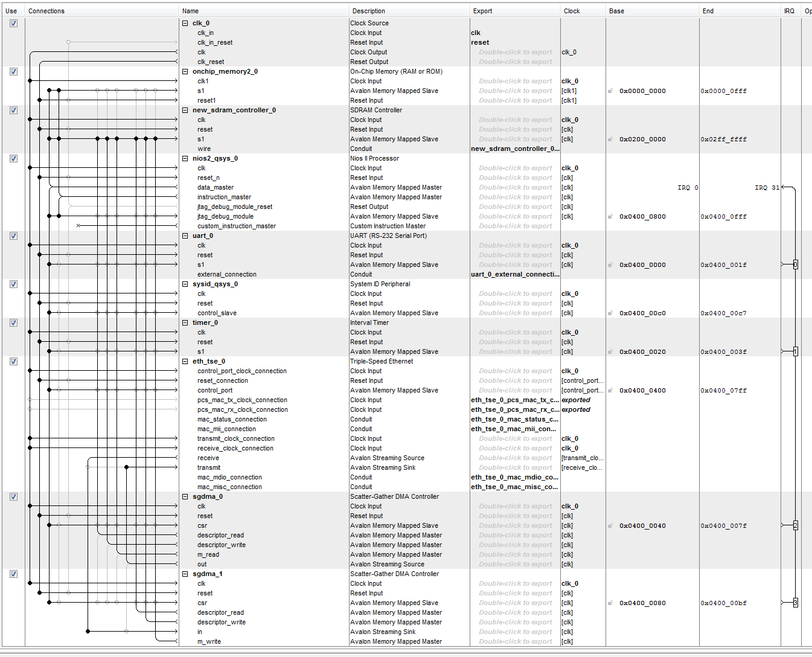Click the Name column header

pyautogui.click(x=264, y=11)
